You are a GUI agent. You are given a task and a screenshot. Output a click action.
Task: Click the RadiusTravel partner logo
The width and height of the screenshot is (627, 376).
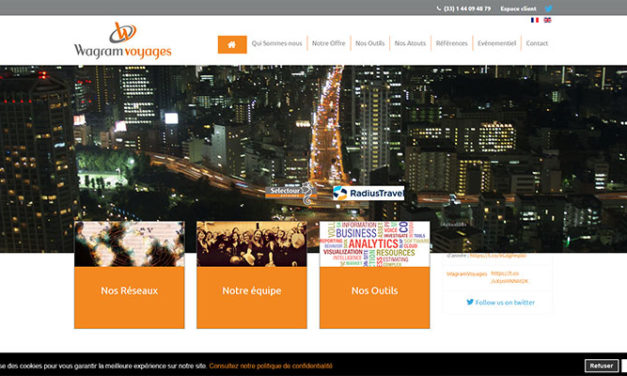point(368,193)
